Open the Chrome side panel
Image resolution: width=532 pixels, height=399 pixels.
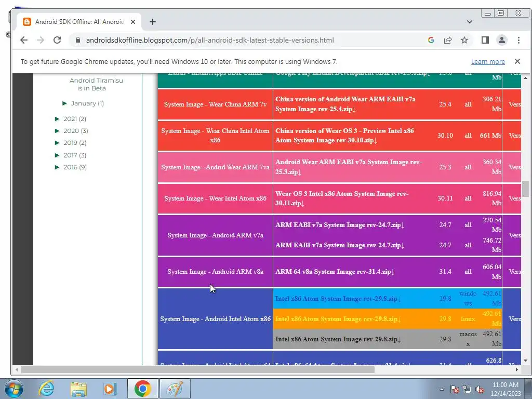pyautogui.click(x=485, y=40)
